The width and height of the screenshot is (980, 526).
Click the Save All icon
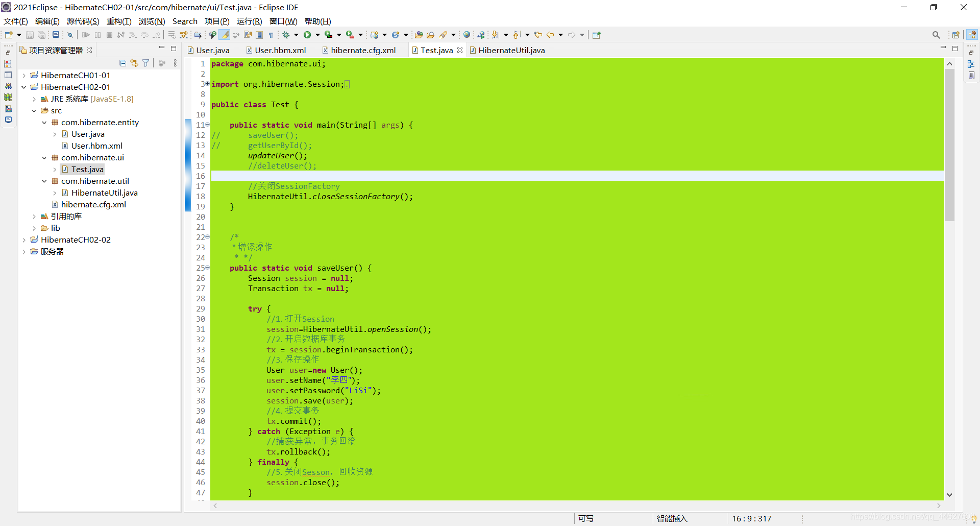(x=42, y=35)
